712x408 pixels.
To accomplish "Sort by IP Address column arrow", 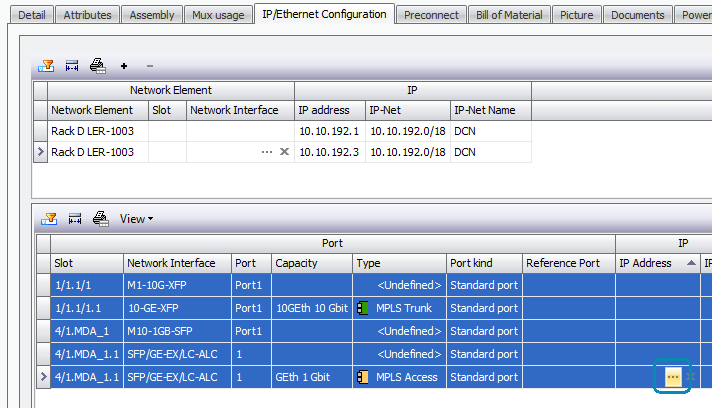I will coord(691,263).
